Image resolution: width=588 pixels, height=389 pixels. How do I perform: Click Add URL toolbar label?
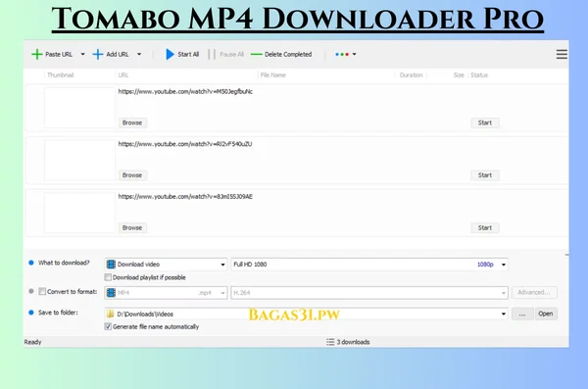click(x=118, y=55)
